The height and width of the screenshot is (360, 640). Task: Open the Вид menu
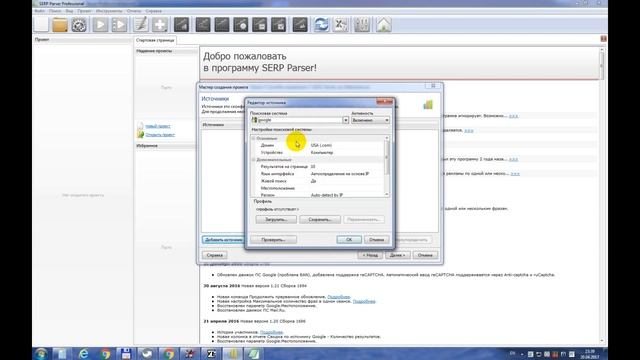click(69, 11)
